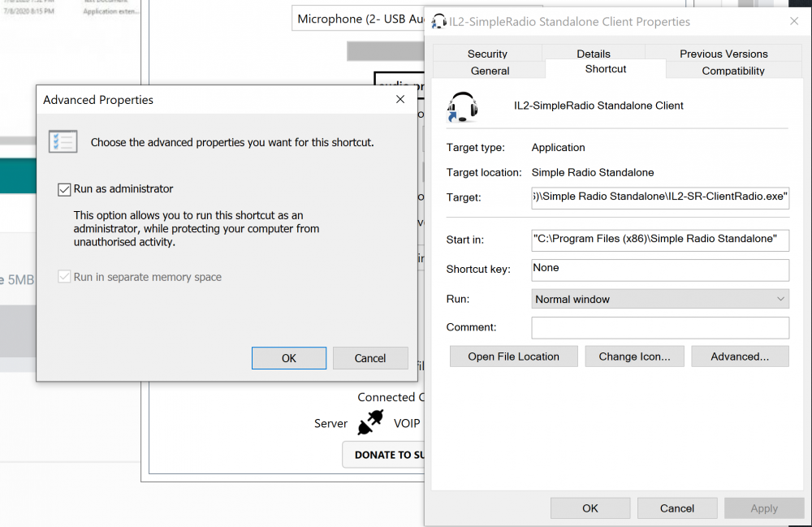Screen dimensions: 812x527
Task: Open the Compatibility tab
Action: pyautogui.click(x=732, y=71)
